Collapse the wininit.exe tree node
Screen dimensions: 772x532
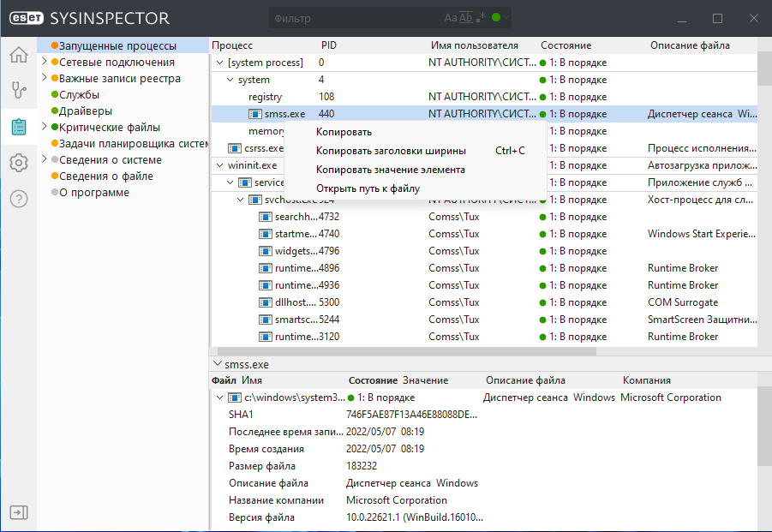click(219, 165)
